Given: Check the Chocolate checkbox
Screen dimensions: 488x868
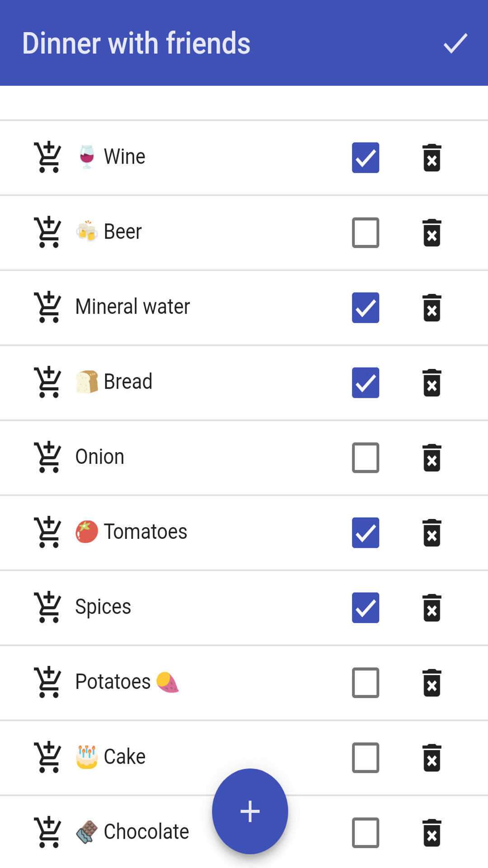Looking at the screenshot, I should coord(366,833).
